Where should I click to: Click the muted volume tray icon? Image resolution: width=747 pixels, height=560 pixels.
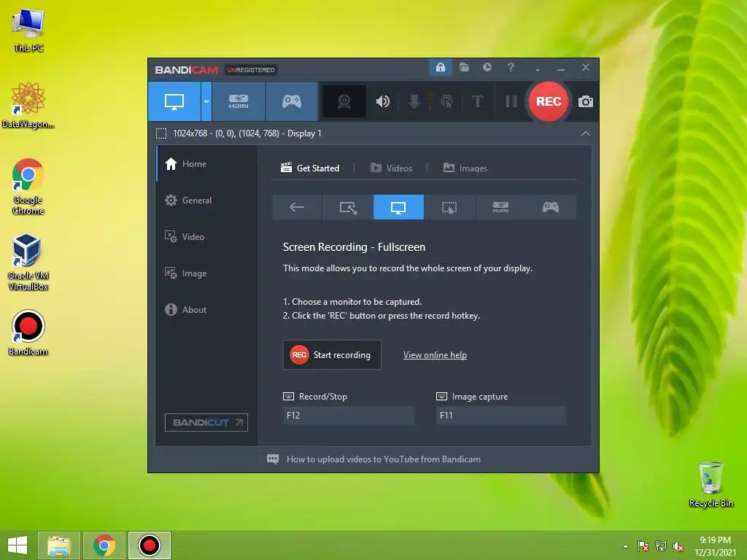(678, 546)
